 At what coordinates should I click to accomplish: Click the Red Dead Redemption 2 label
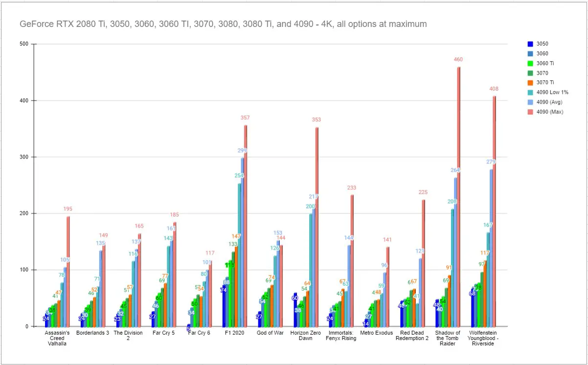coord(412,336)
